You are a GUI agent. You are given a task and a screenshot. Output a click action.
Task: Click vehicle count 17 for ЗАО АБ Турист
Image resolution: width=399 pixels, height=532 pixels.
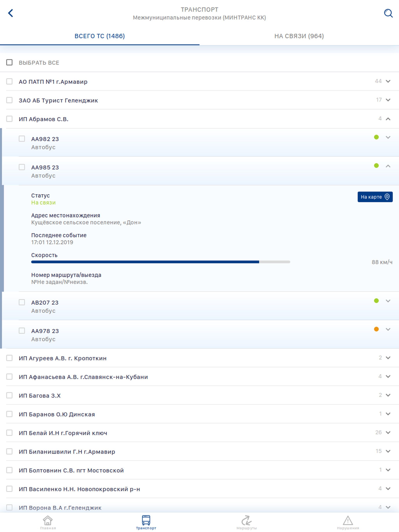click(x=379, y=100)
